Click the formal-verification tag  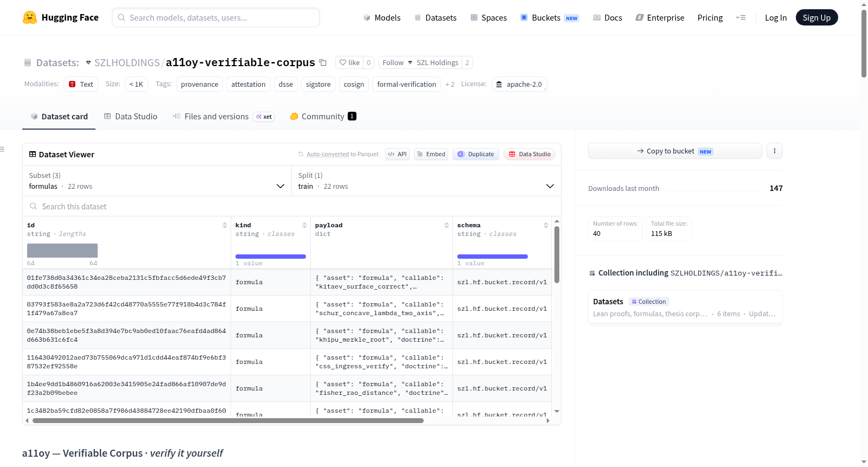tap(406, 84)
